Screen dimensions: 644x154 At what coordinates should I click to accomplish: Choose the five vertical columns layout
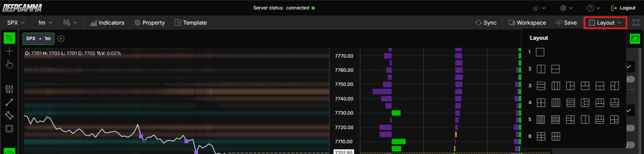(x=541, y=120)
